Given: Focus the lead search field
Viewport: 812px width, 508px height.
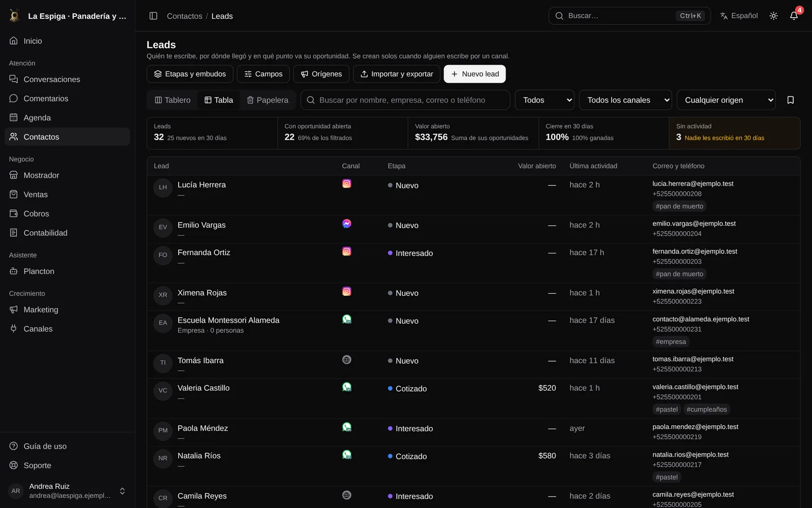Looking at the screenshot, I should click(405, 100).
